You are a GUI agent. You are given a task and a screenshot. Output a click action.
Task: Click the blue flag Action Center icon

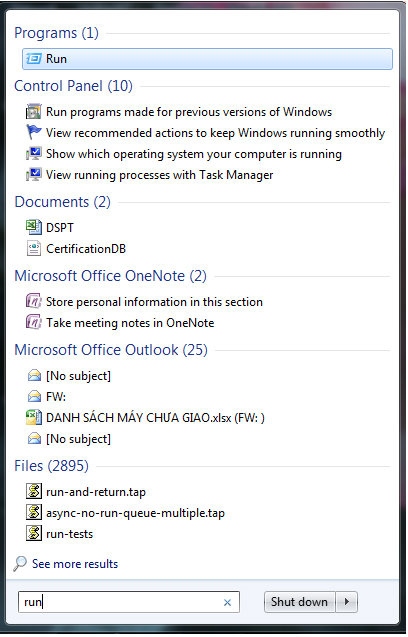click(34, 132)
